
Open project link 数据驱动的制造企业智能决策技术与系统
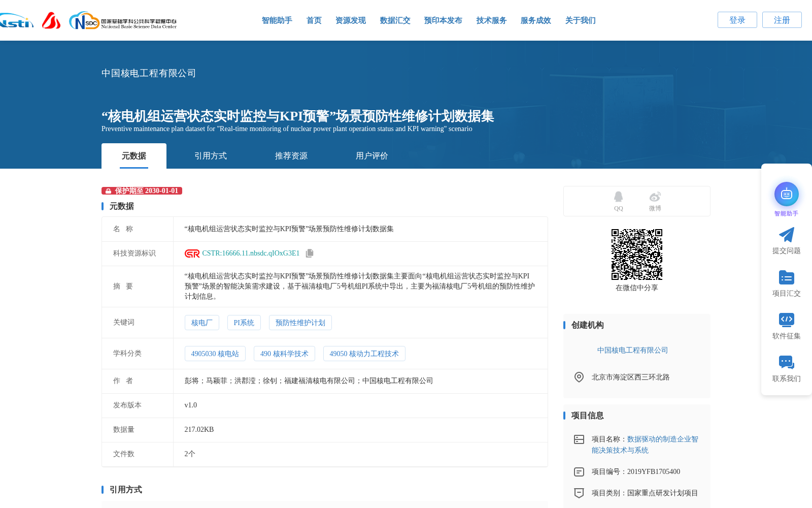coord(645,444)
